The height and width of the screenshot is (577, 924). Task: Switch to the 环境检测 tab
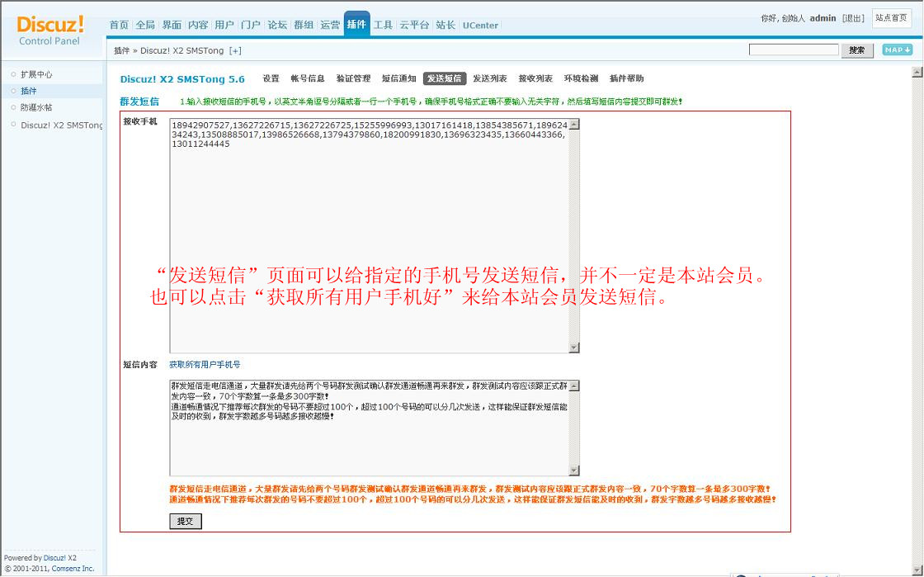point(581,78)
